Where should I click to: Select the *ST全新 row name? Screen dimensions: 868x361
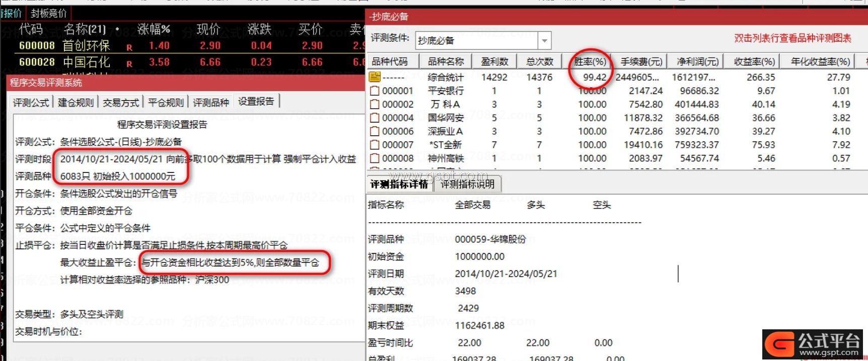click(445, 145)
